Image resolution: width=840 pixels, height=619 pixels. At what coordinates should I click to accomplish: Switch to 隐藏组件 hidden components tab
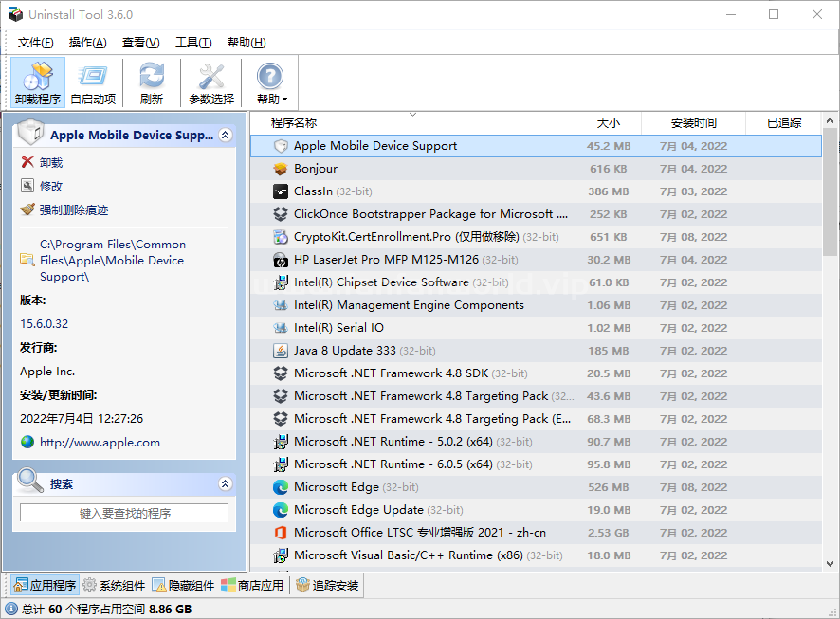(x=183, y=585)
